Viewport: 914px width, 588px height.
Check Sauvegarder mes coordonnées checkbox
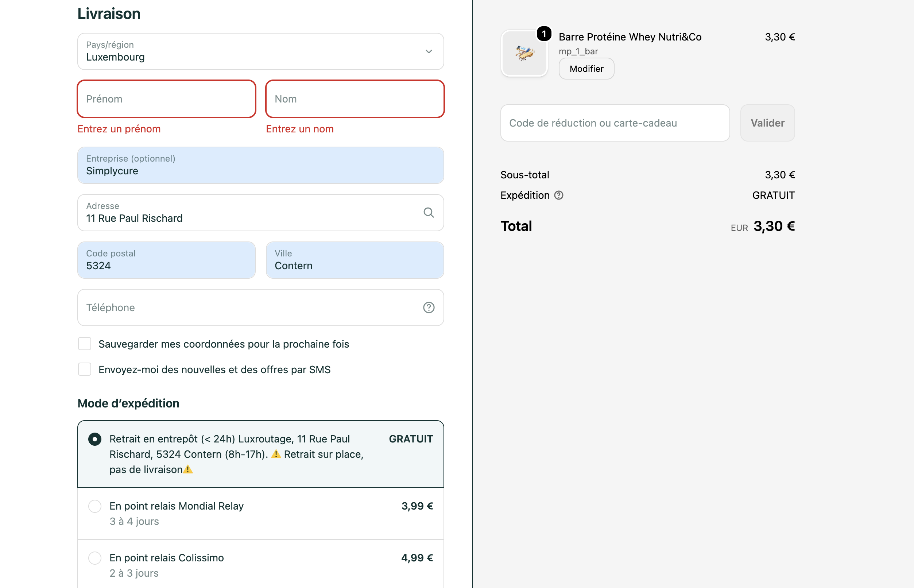(85, 344)
